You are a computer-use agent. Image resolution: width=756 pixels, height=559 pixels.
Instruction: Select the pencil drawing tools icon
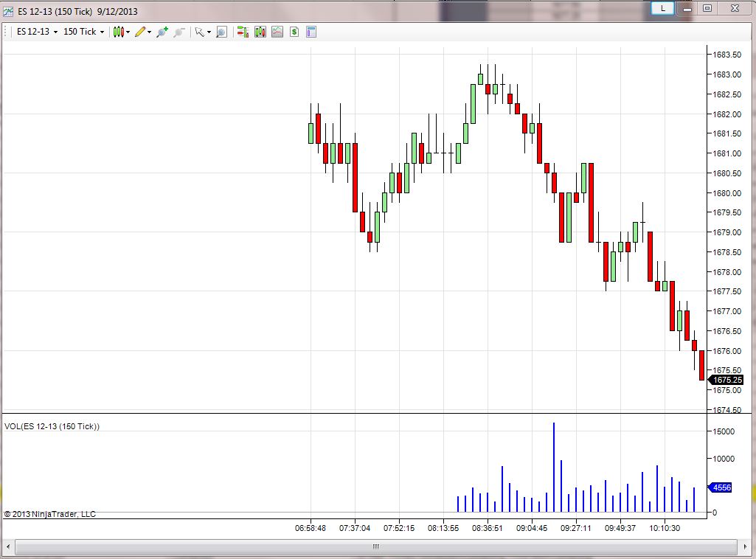140,32
